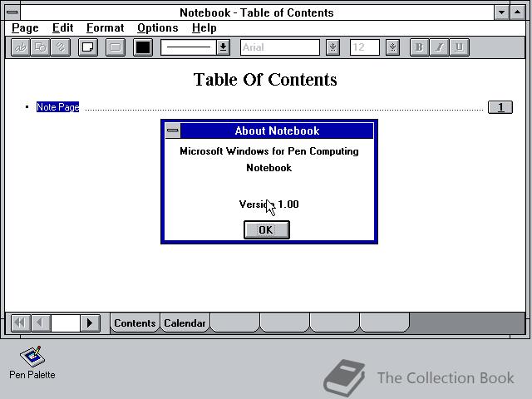Image resolution: width=532 pixels, height=399 pixels.
Task: Click the Version 1.00 text
Action: [x=268, y=204]
